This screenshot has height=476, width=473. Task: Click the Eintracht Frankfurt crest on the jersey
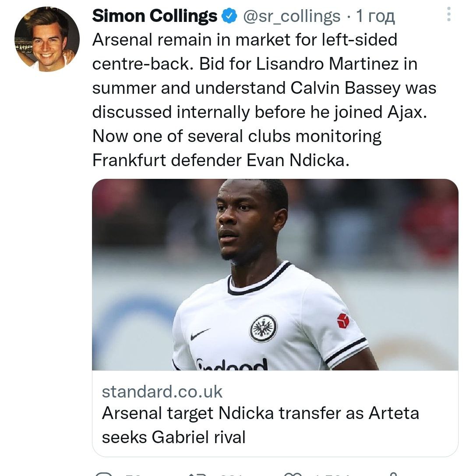(263, 328)
